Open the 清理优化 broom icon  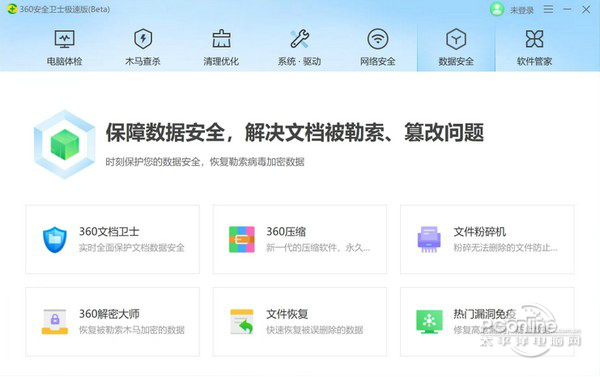[x=221, y=39]
